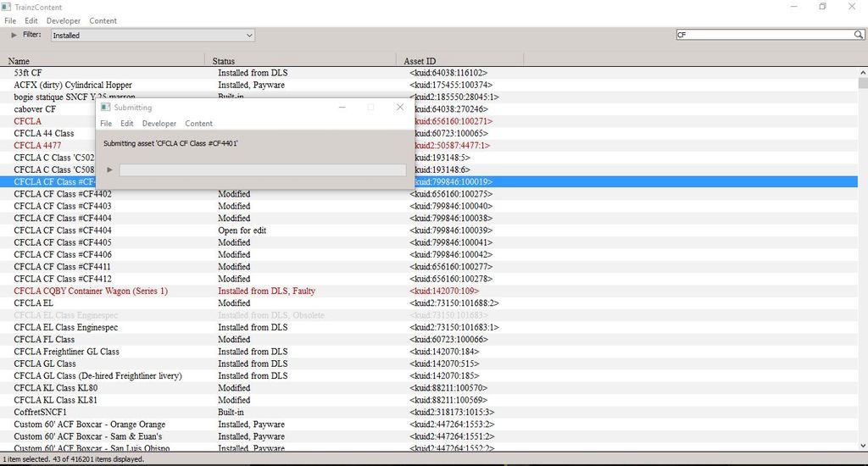The width and height of the screenshot is (868, 466).
Task: Close the Submitting dialog
Action: (x=400, y=107)
